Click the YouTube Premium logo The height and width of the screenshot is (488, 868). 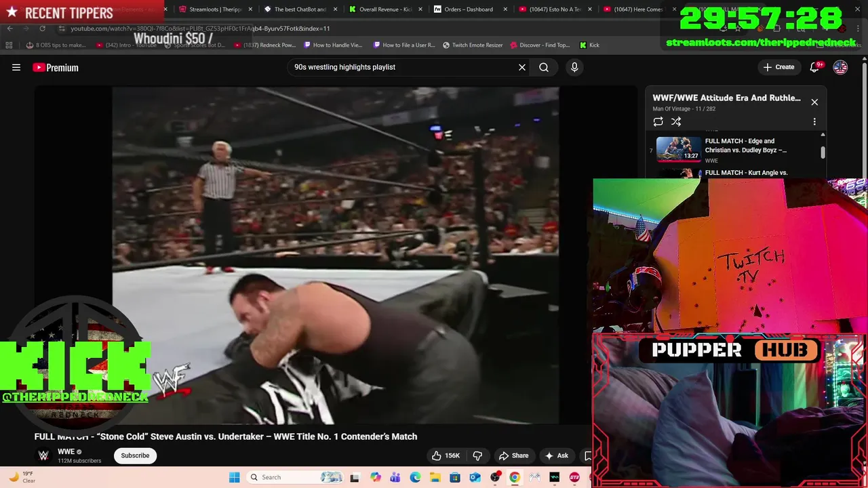click(56, 67)
